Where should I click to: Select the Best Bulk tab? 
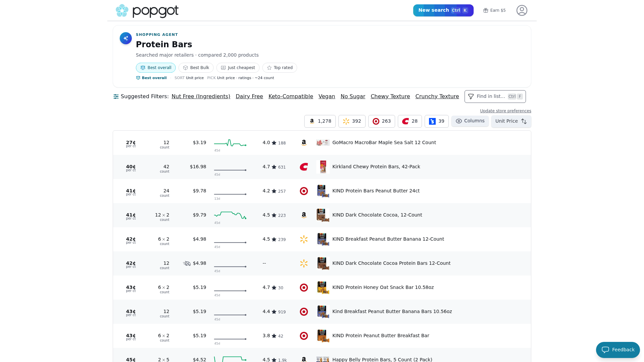[196, 68]
